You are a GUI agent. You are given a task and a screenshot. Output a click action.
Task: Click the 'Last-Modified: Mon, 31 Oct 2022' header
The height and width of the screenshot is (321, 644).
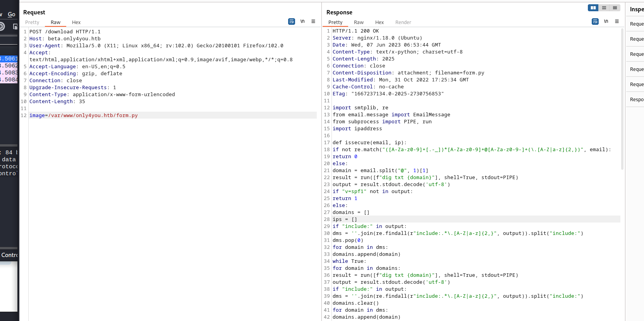click(400, 80)
